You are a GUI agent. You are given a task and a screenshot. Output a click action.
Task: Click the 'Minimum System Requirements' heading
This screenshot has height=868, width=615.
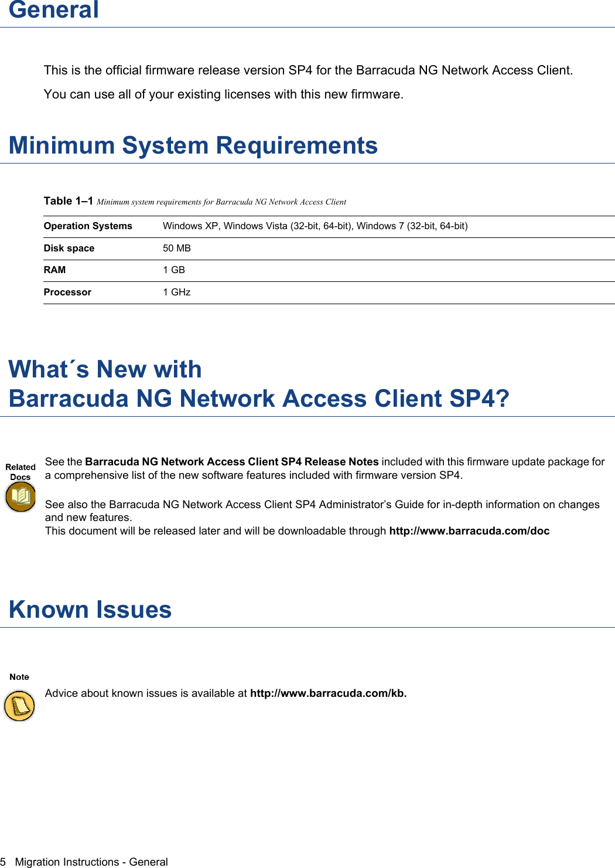(x=193, y=145)
